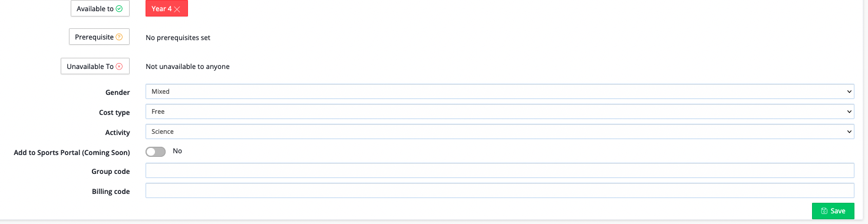Click the Available to button
This screenshot has width=868, height=224.
pos(100,9)
